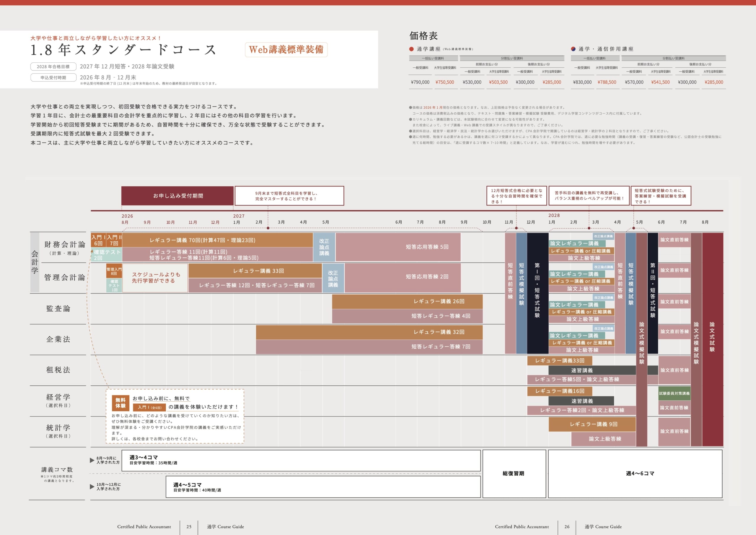Viewport: 756px width, 535px height.
Task: Click the レギュラー講義 9回 bar
Action: coord(592,424)
